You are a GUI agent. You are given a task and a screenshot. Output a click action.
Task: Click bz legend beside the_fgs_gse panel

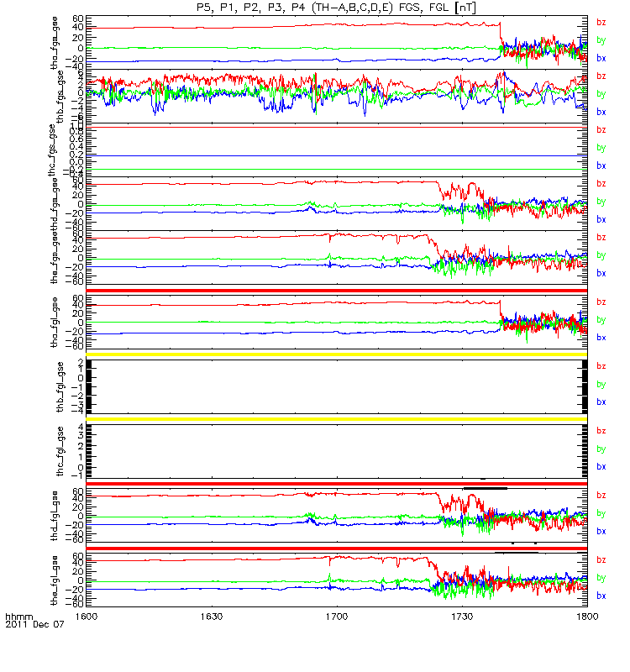pyautogui.click(x=601, y=238)
